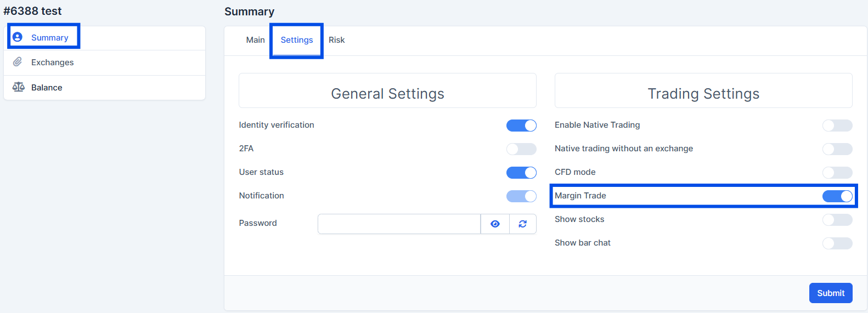Image resolution: width=868 pixels, height=313 pixels.
Task: Click the Summary user profile icon
Action: click(x=18, y=37)
